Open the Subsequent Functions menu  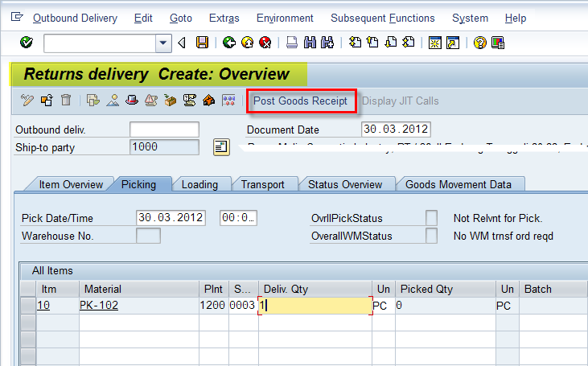(382, 18)
